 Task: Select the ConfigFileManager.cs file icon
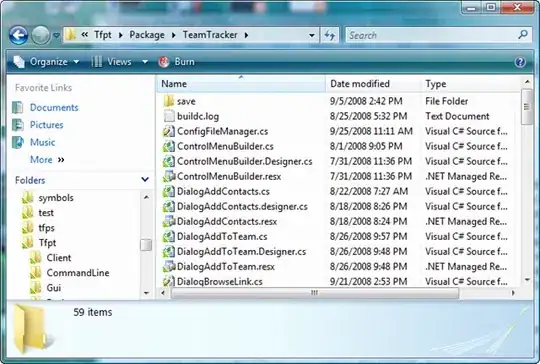point(169,131)
